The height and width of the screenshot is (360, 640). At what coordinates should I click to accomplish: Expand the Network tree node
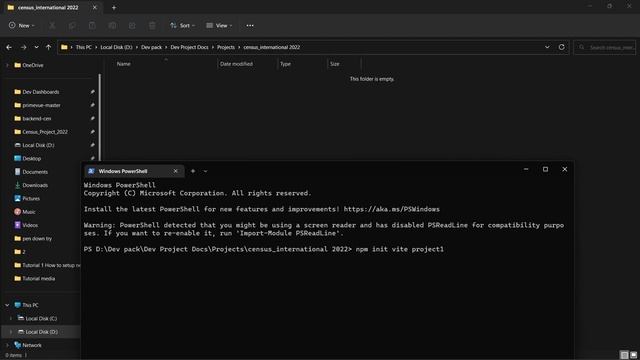(x=7, y=345)
